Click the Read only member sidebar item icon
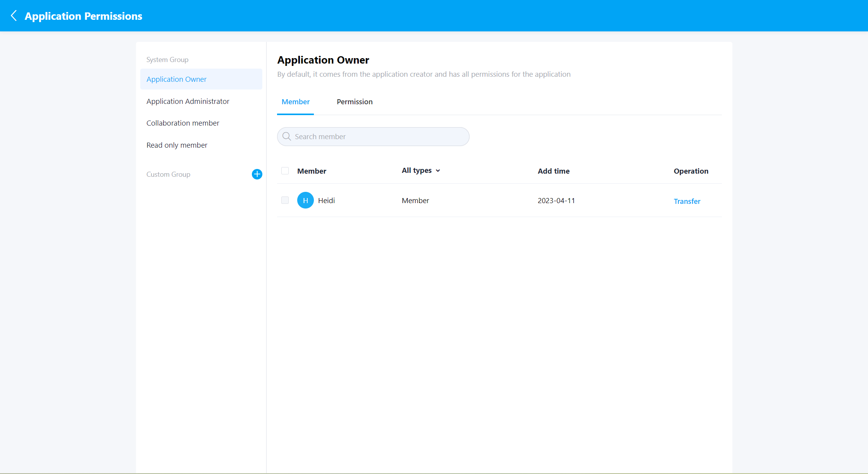This screenshot has width=868, height=474. (x=176, y=145)
